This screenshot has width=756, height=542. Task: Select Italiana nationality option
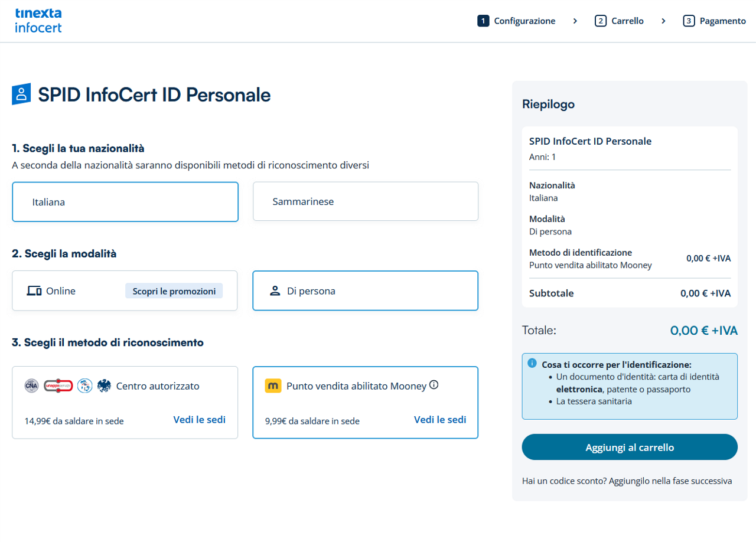(x=125, y=202)
